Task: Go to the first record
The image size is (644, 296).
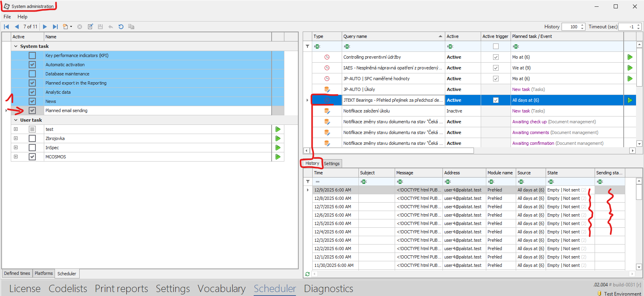Action: [6, 27]
